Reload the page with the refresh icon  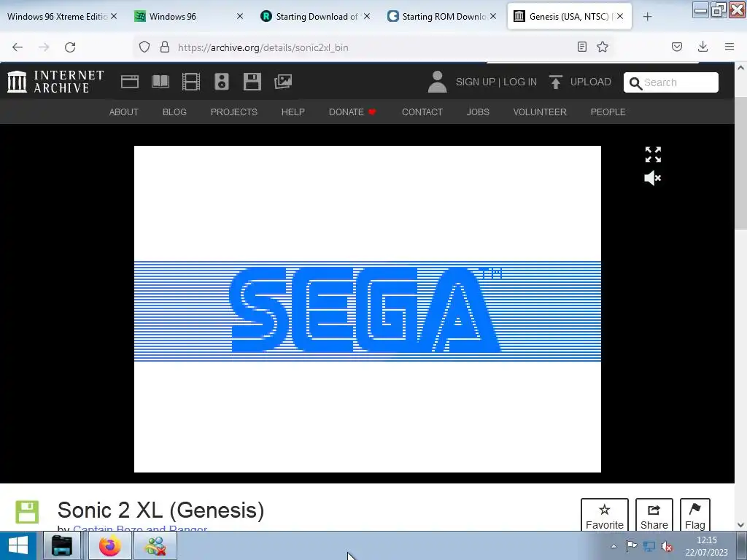pos(70,47)
